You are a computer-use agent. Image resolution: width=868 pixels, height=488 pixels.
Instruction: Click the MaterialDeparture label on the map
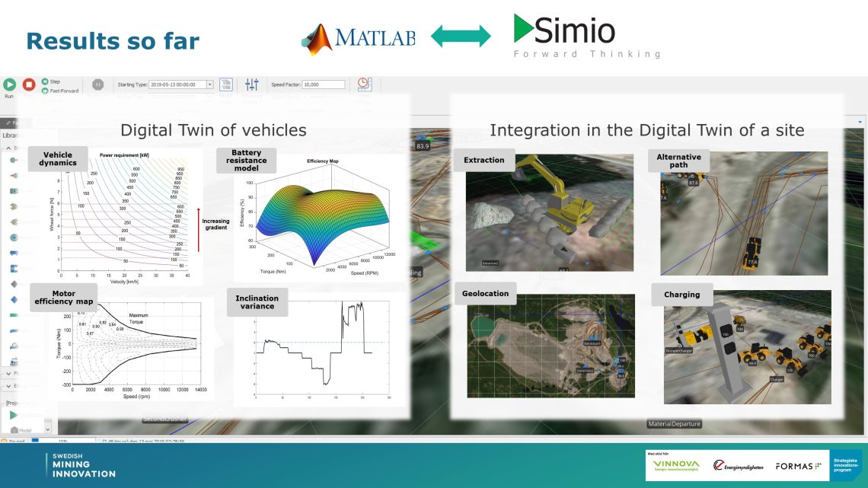point(675,424)
